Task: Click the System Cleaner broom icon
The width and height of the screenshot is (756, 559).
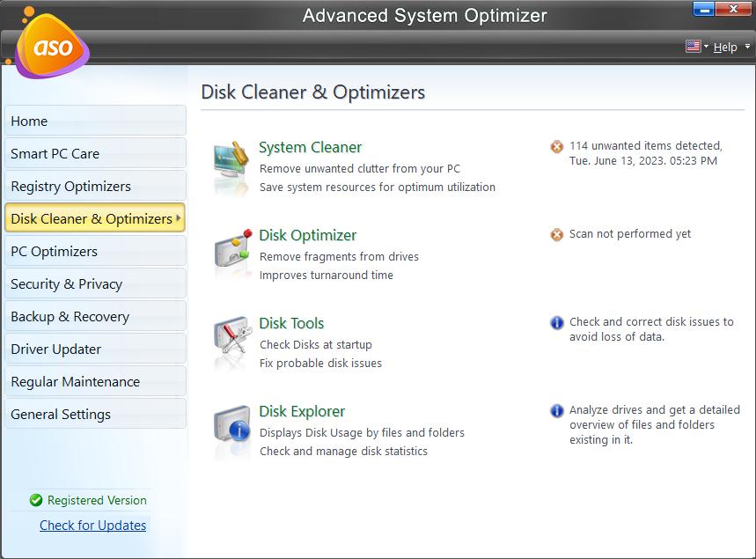Action: [x=232, y=165]
